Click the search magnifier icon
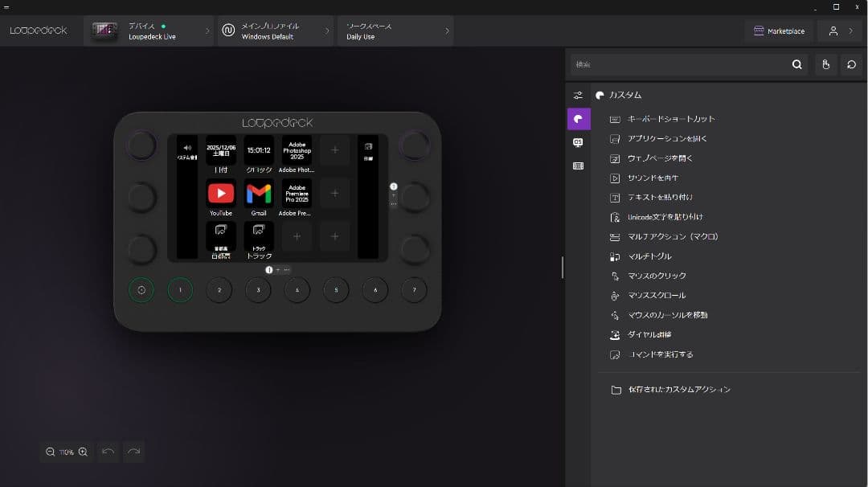This screenshot has width=868, height=487. pyautogui.click(x=796, y=65)
